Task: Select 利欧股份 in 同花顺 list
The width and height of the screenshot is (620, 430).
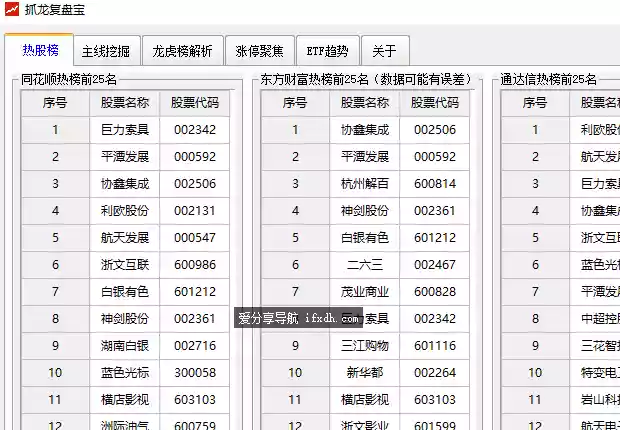Action: click(x=125, y=210)
